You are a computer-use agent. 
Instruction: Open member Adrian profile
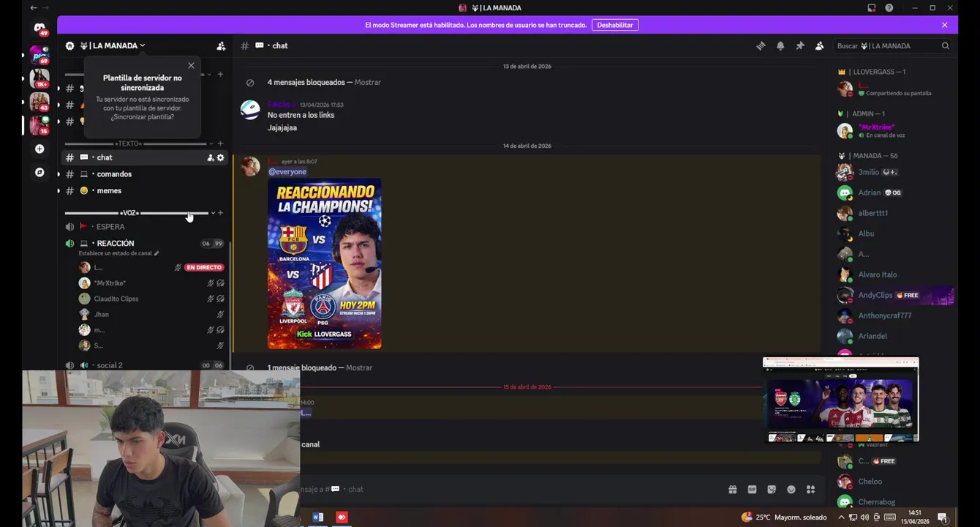pos(894,193)
